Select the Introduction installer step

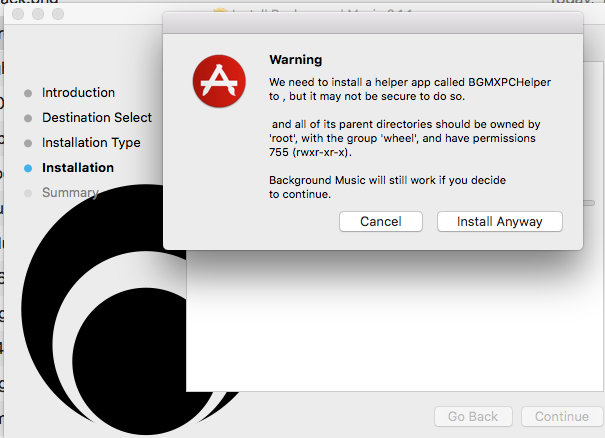tap(78, 93)
